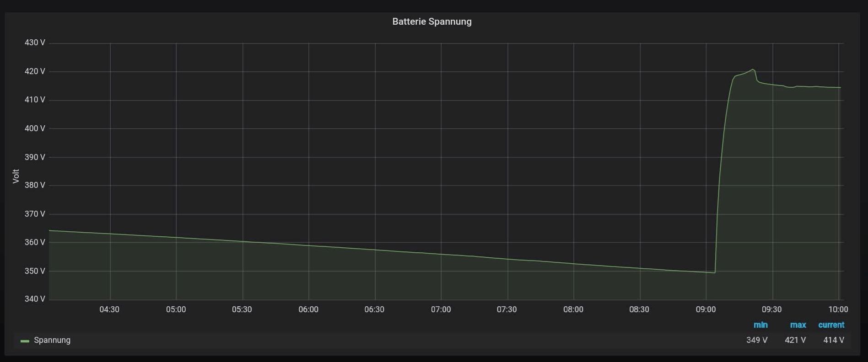Click the 350 V y-axis label
The height and width of the screenshot is (362, 868).
coord(35,271)
